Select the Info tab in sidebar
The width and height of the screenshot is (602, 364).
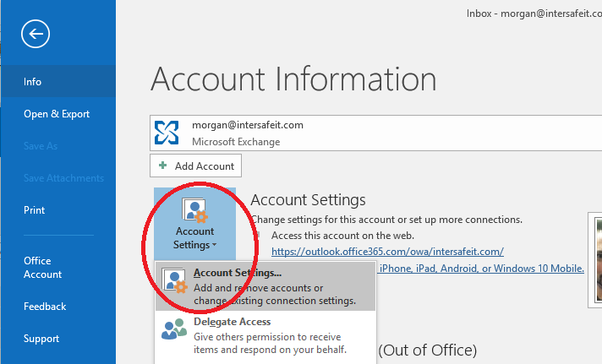pos(58,81)
